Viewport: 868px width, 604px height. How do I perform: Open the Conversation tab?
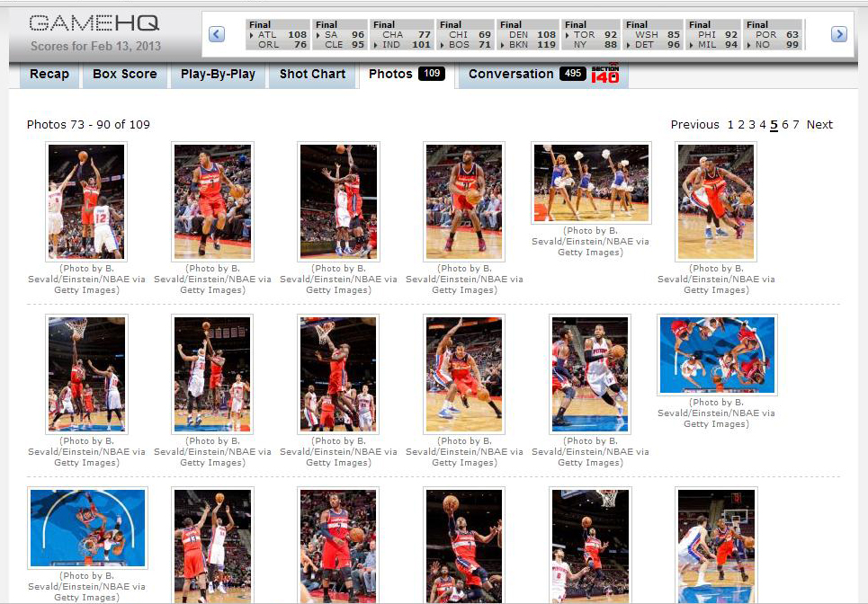tap(511, 75)
